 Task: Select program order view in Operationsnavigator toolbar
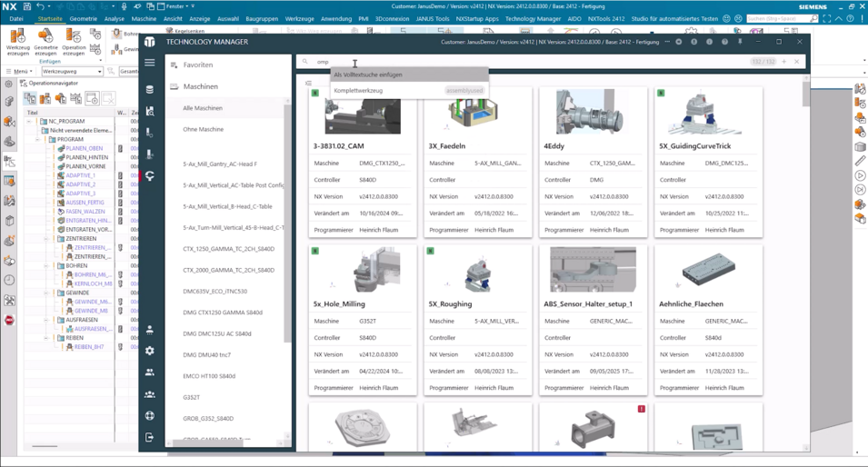(x=29, y=99)
